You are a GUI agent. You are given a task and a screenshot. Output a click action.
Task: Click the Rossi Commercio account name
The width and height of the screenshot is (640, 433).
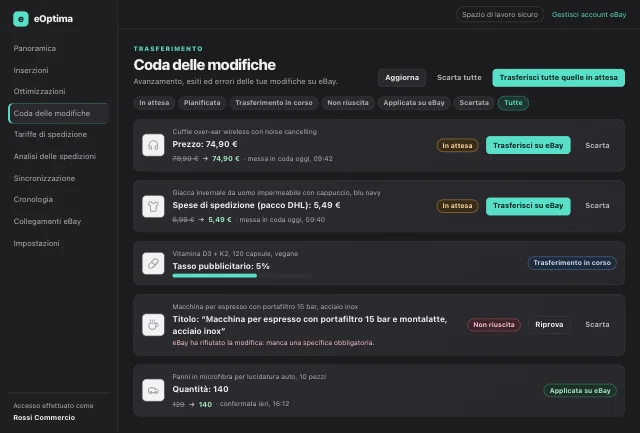click(x=44, y=417)
